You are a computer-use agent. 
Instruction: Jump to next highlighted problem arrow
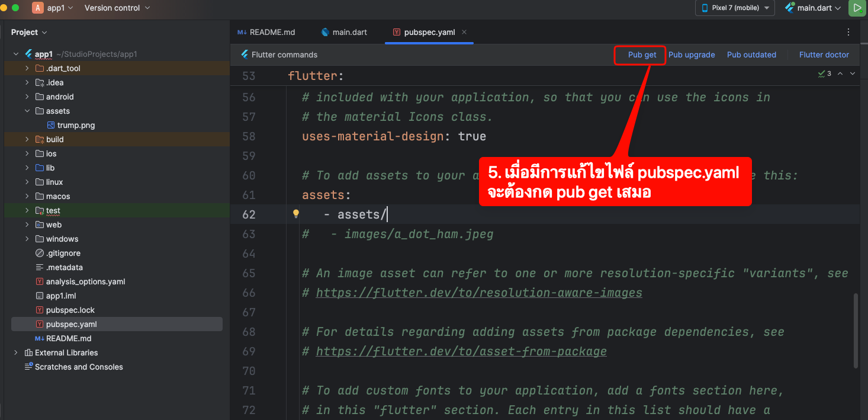tap(853, 73)
